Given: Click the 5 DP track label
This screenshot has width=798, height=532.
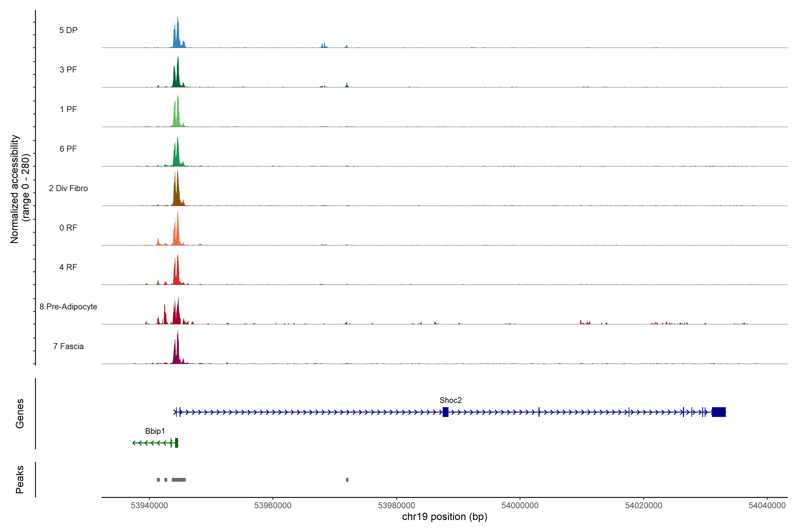Looking at the screenshot, I should (68, 30).
